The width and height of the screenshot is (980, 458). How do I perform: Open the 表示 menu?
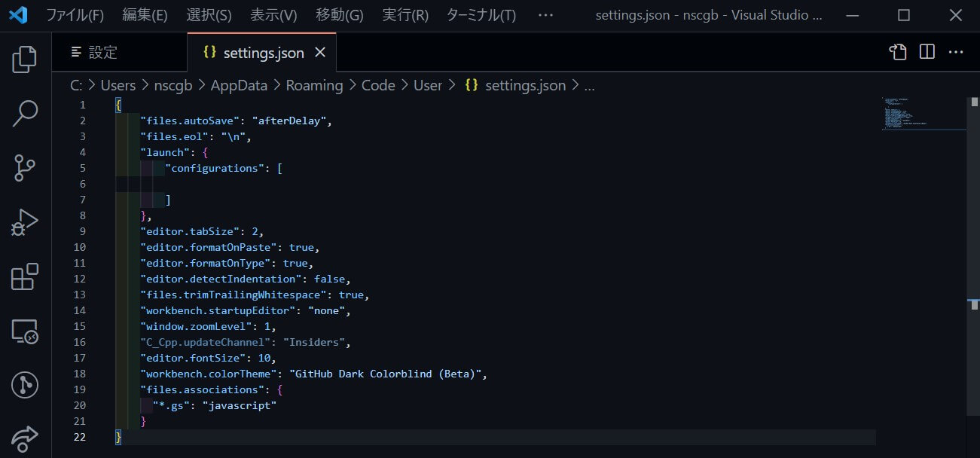273,14
